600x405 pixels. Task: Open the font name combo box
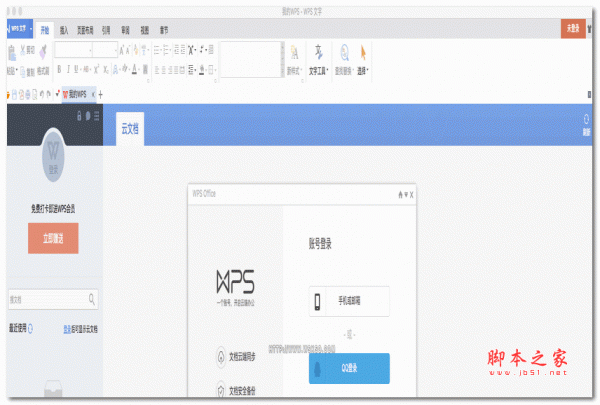(73, 50)
